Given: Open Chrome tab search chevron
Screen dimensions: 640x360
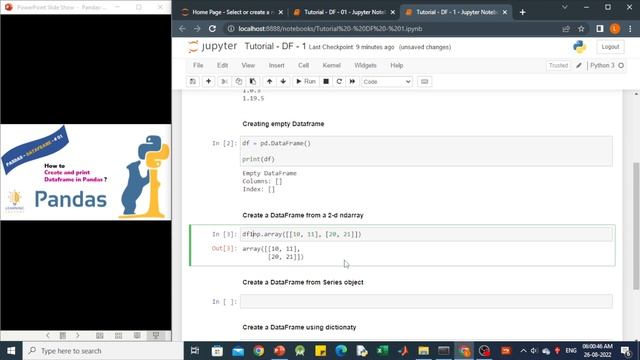Looking at the screenshot, I should point(564,7).
